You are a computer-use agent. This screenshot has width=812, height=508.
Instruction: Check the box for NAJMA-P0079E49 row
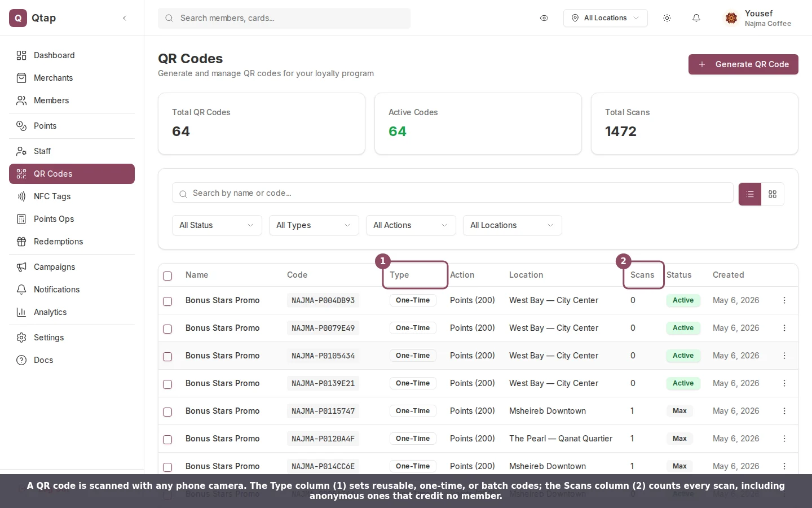click(x=167, y=329)
